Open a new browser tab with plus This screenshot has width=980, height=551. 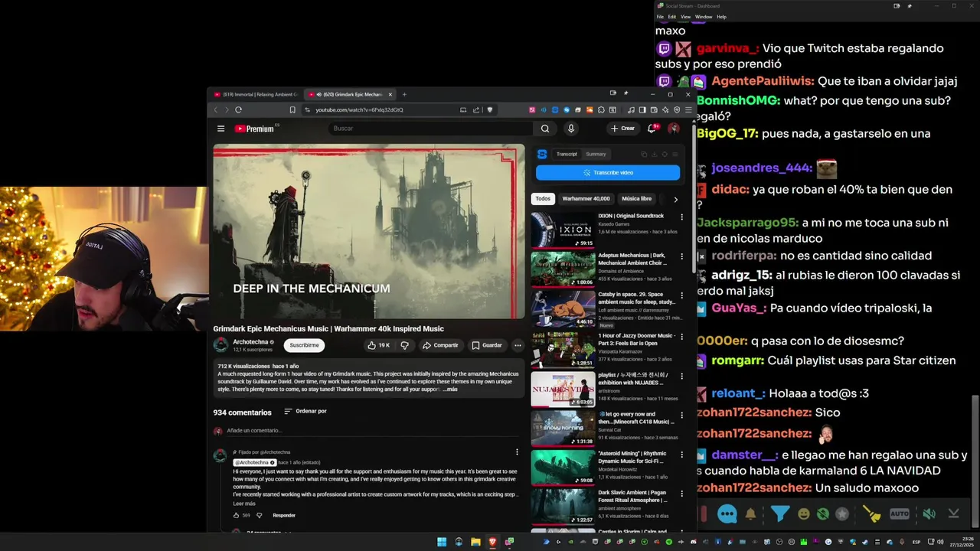coord(404,95)
